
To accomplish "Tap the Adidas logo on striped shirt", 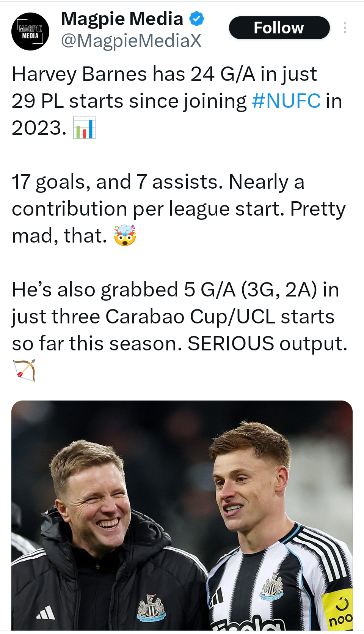I will tap(217, 597).
